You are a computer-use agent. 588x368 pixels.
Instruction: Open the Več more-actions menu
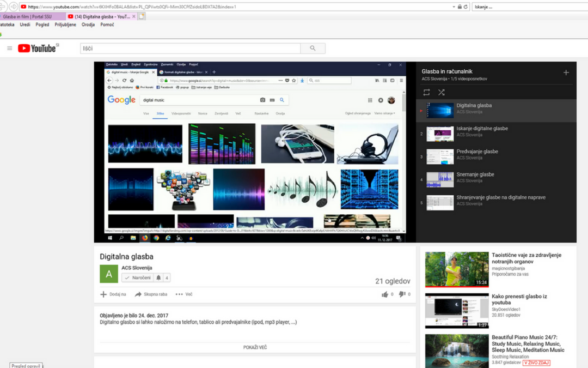tap(183, 294)
